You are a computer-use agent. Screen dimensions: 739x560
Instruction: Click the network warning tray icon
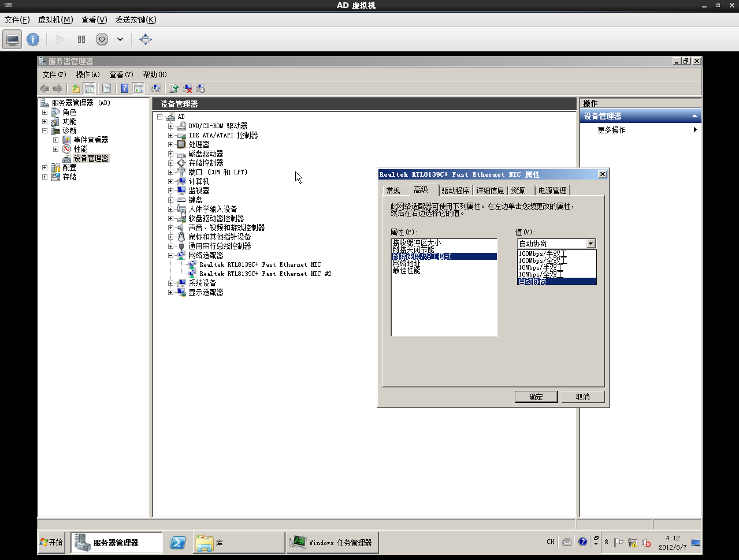(633, 543)
